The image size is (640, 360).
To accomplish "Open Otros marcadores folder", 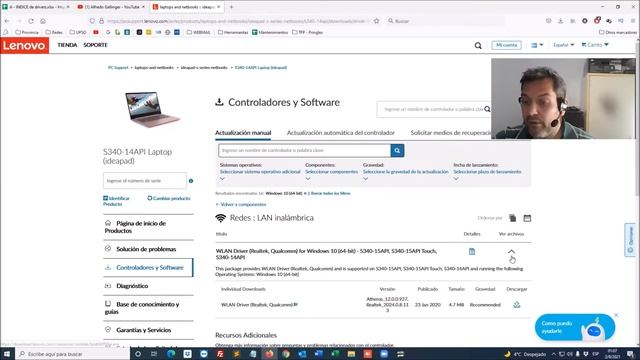I will click(x=618, y=32).
